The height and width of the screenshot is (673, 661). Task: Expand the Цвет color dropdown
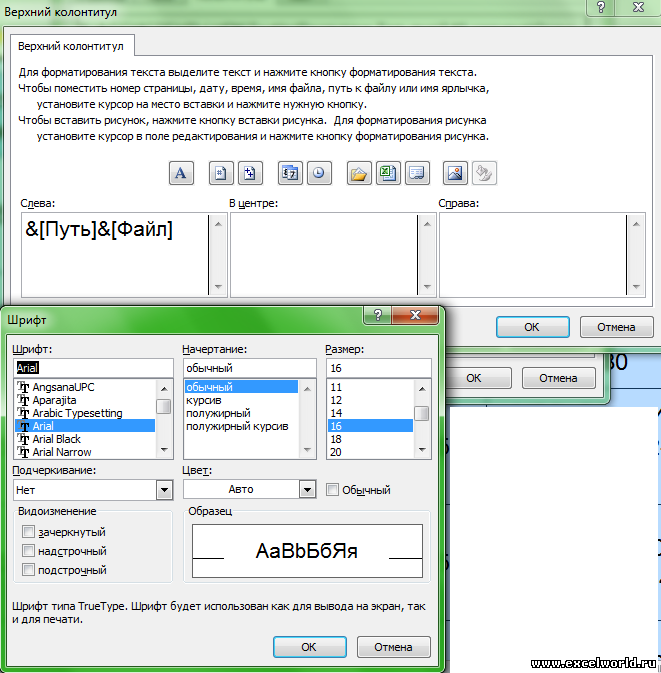click(307, 490)
